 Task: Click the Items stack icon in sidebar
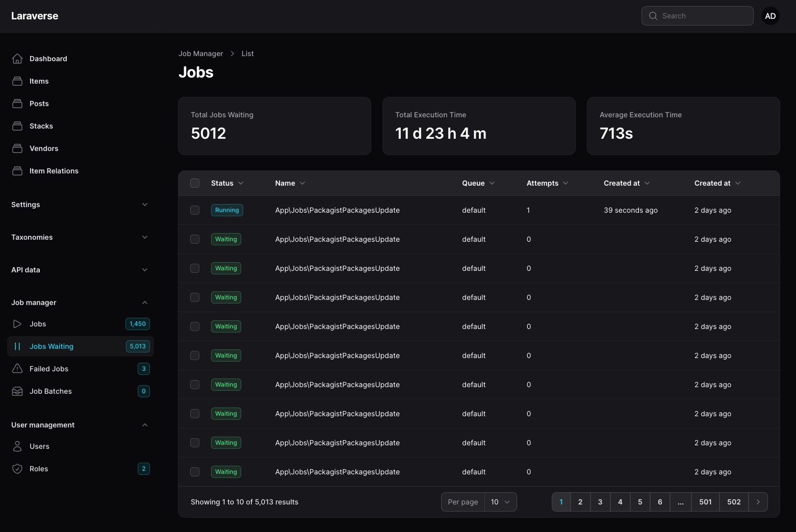point(17,81)
